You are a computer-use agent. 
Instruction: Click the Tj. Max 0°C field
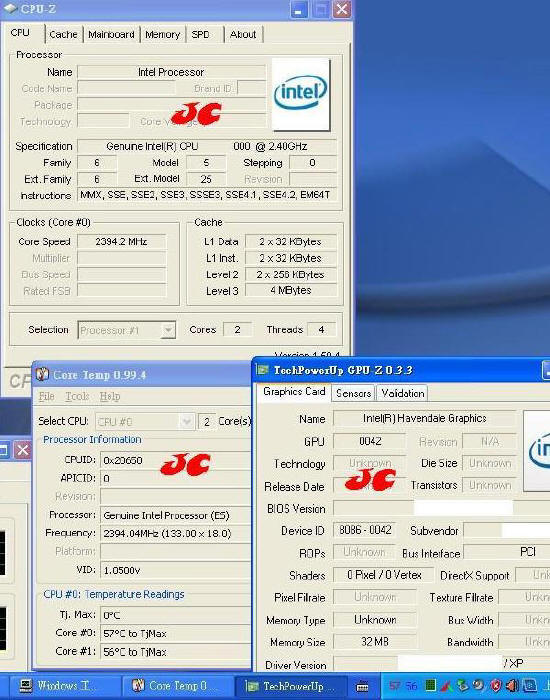[176, 615]
